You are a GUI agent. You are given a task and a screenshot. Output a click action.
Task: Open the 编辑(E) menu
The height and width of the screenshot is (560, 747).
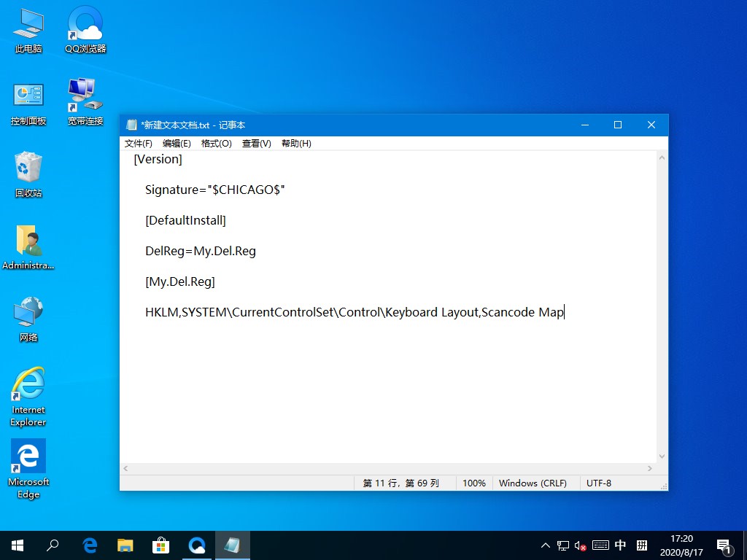[x=177, y=143]
